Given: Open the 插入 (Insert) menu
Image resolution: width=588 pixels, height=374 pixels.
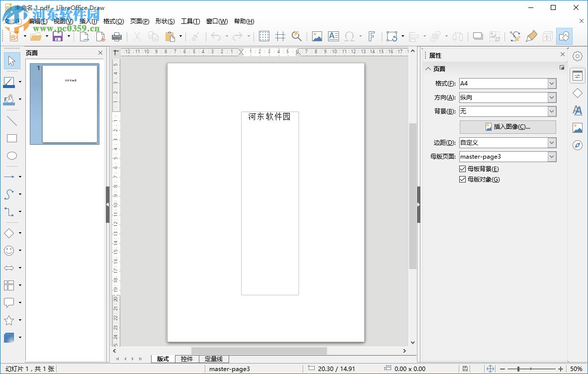Looking at the screenshot, I should tap(87, 21).
